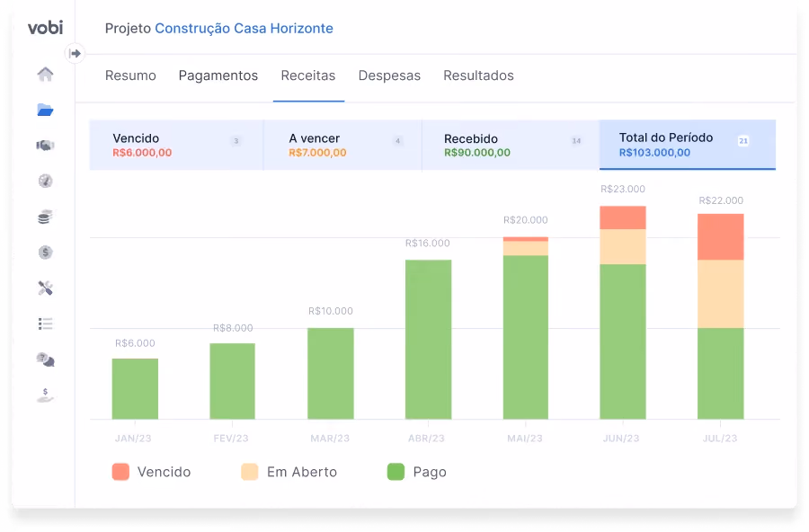Click the R$23.000 label above JUN/23

click(x=623, y=189)
